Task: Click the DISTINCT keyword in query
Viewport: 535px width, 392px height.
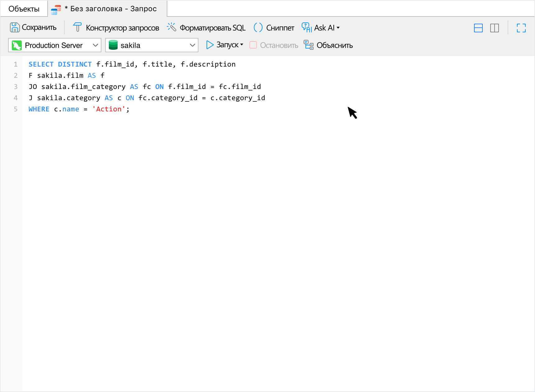Action: (75, 64)
